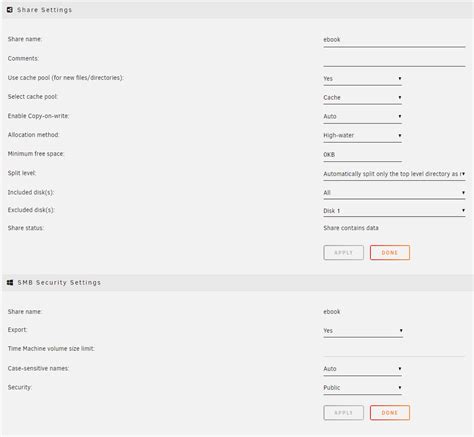Click the 'Comments:' label

23,59
